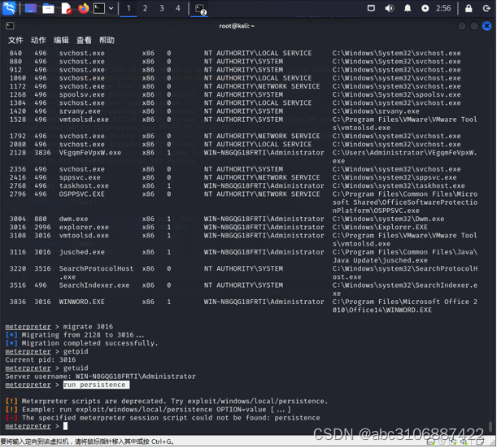497x448 pixels.
Task: Click the sppsvc.exe process name
Action: click(x=80, y=177)
